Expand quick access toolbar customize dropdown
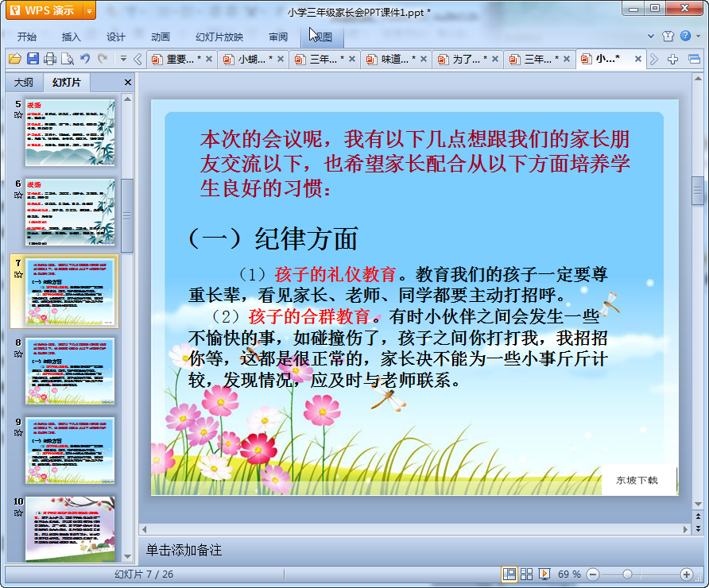The width and height of the screenshot is (709, 588). pos(123,59)
